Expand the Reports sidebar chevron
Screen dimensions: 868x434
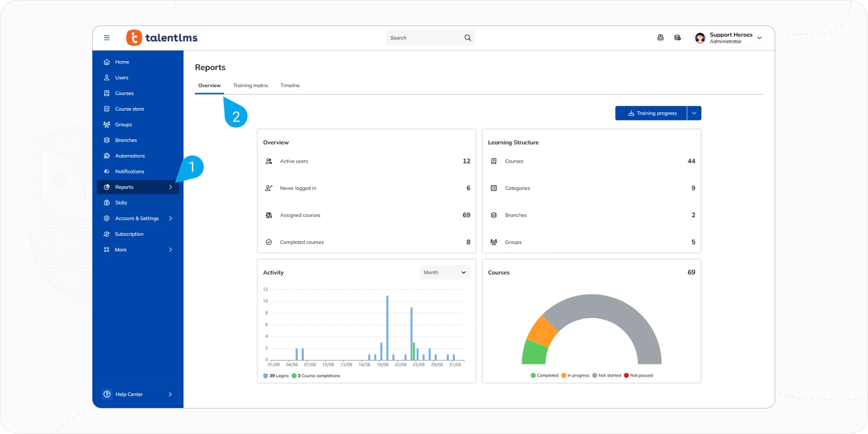click(x=170, y=187)
